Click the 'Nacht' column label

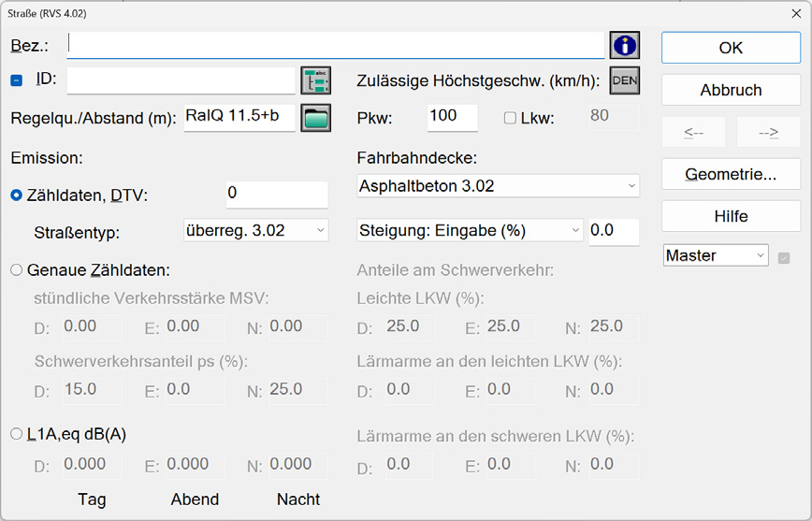298,499
